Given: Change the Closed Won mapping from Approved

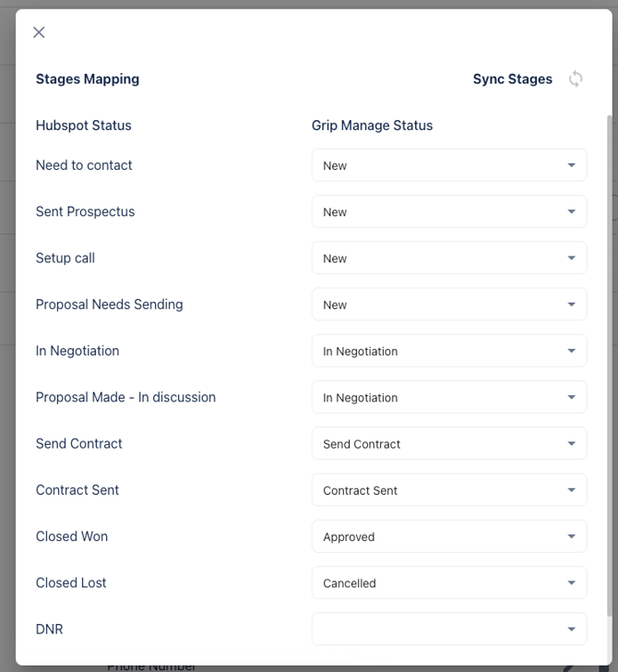Looking at the screenshot, I should coord(448,537).
